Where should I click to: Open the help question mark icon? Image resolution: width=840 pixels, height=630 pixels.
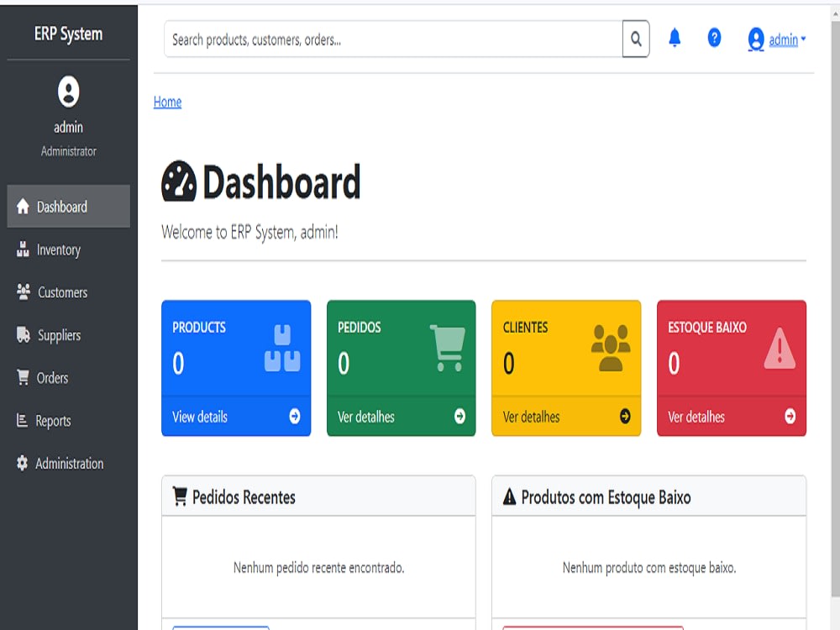[714, 38]
